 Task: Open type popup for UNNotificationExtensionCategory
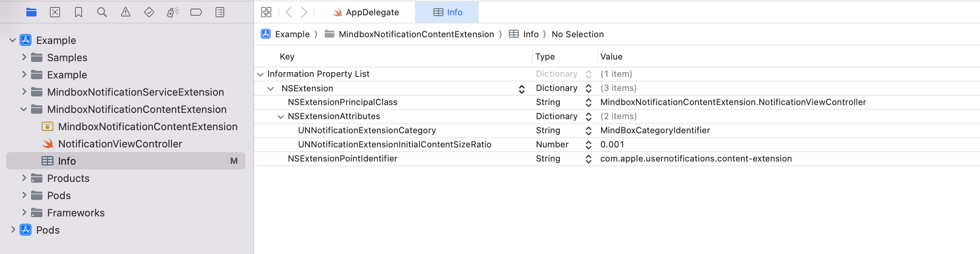589,131
